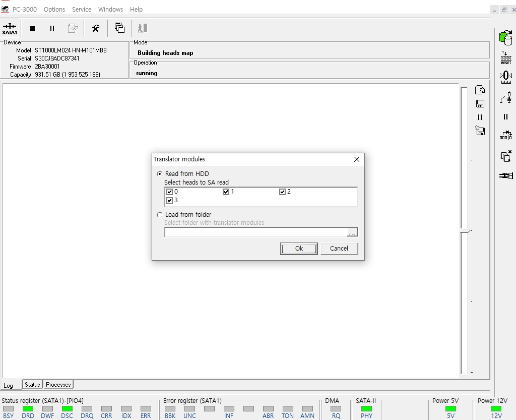
Task: Click the sidebar power connector plug icon
Action: tap(506, 98)
